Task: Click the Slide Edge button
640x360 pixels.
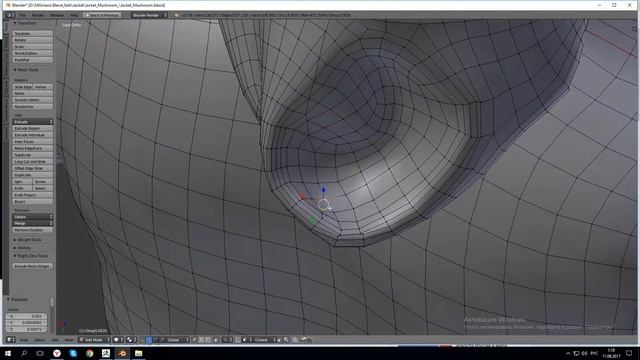Action: point(23,87)
